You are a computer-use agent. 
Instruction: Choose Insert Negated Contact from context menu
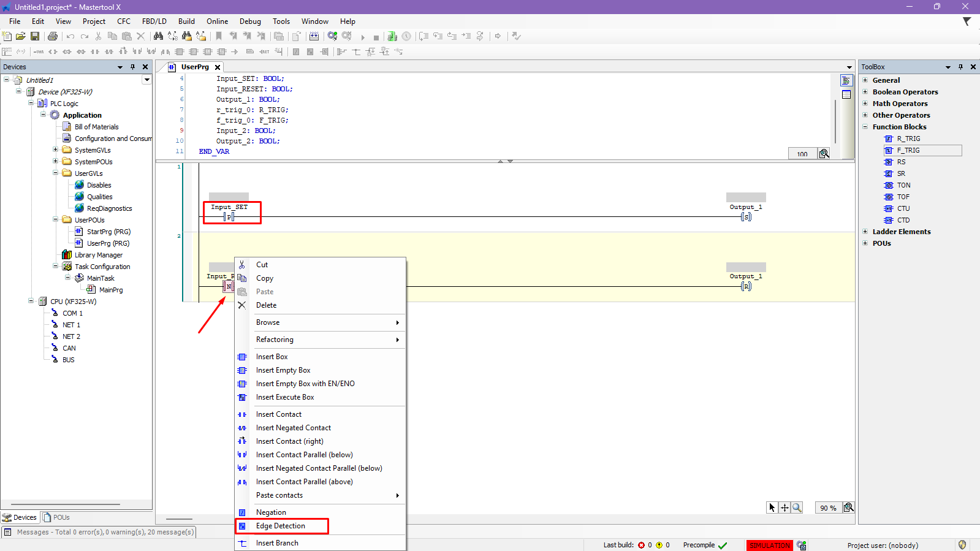(293, 428)
